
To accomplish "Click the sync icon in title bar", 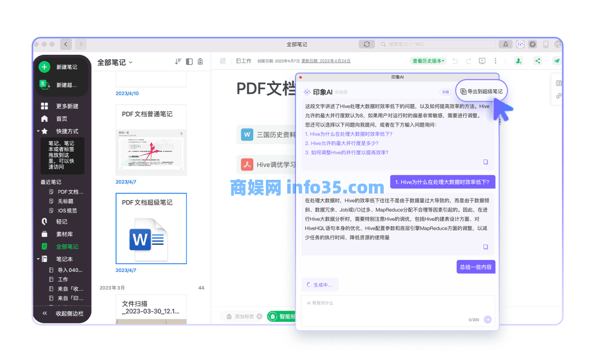I will tap(366, 44).
